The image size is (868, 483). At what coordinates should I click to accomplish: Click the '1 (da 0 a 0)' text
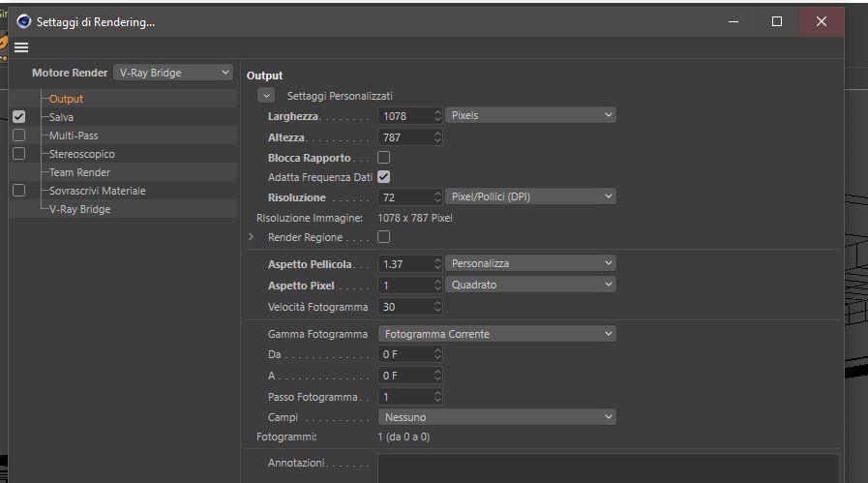pyautogui.click(x=404, y=438)
